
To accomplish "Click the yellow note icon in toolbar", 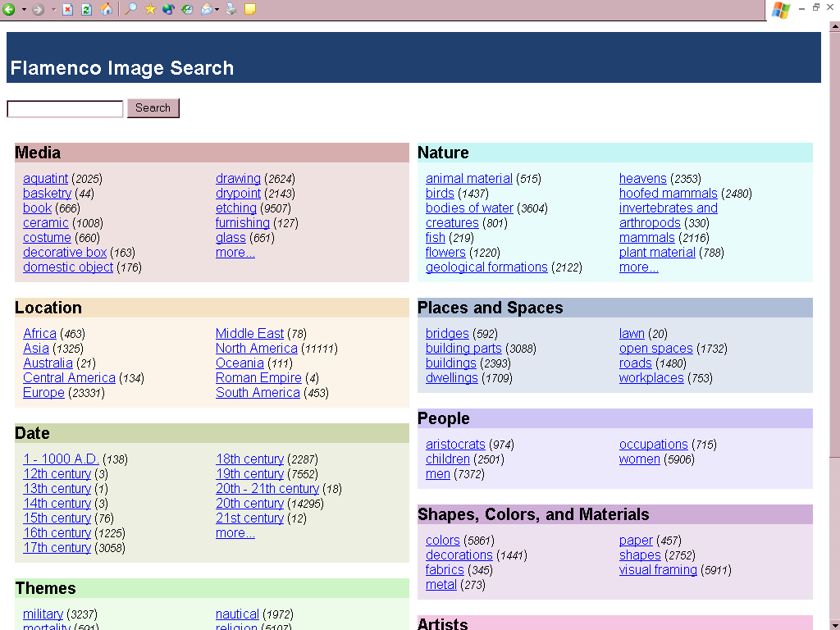I will coord(250,10).
